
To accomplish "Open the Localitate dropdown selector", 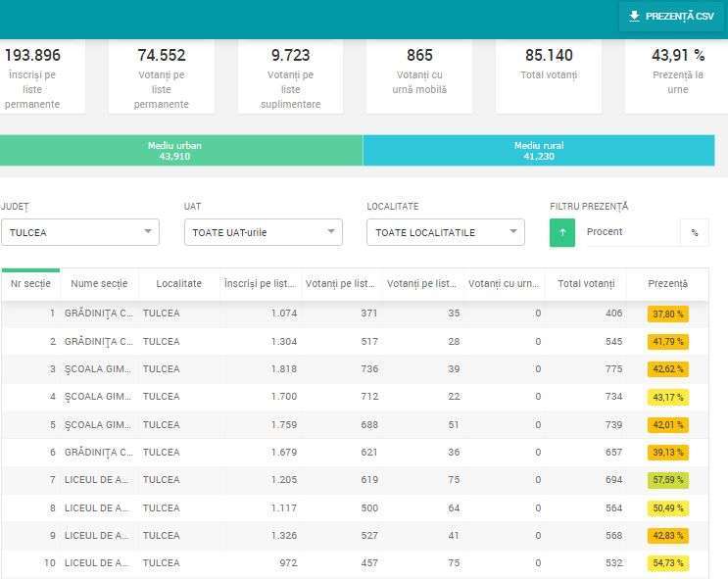I will [445, 232].
